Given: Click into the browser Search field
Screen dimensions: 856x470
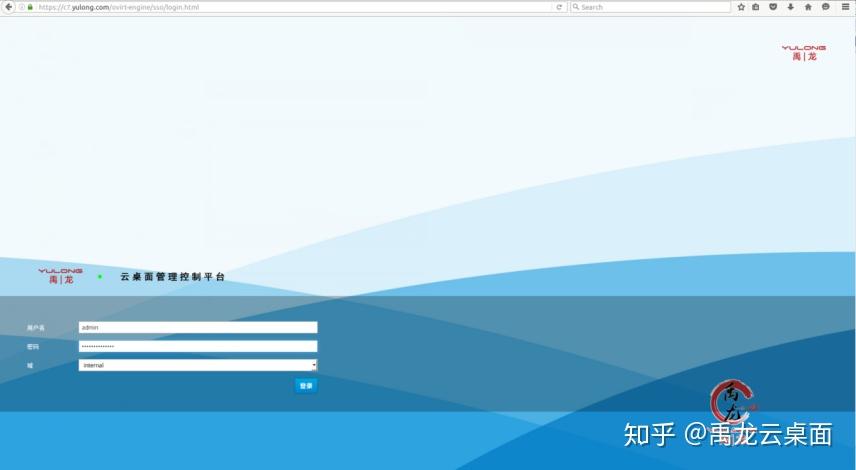Looking at the screenshot, I should [x=650, y=7].
